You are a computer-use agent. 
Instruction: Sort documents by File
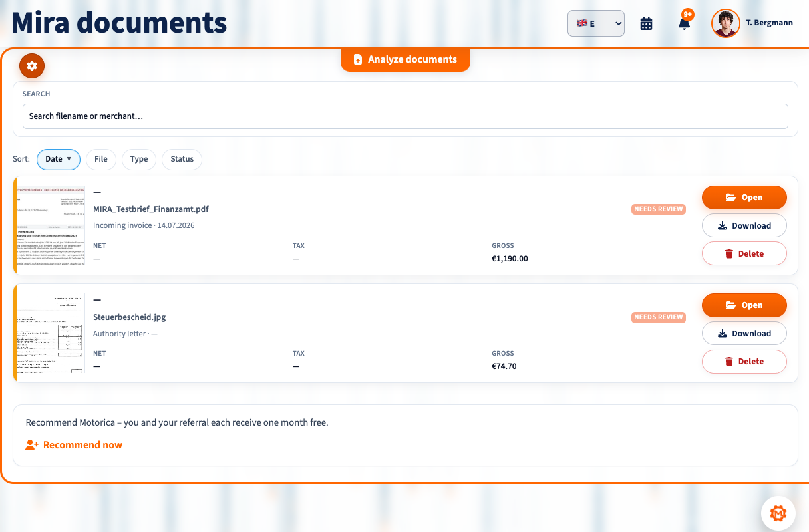click(101, 160)
